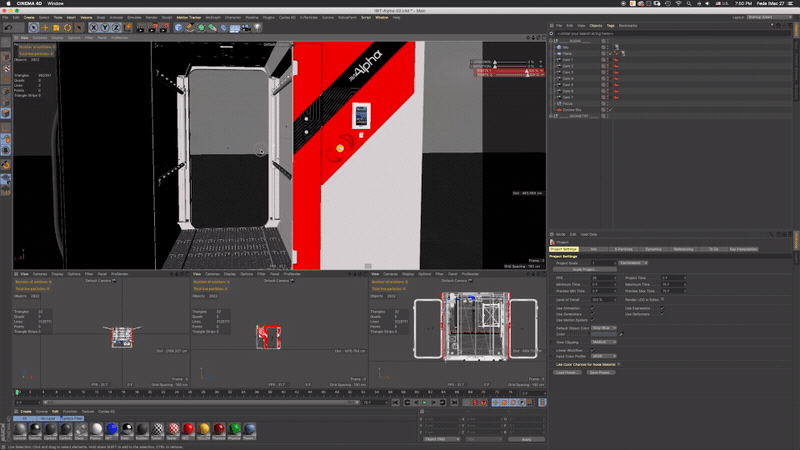Select the yellow material sphere

point(204,429)
